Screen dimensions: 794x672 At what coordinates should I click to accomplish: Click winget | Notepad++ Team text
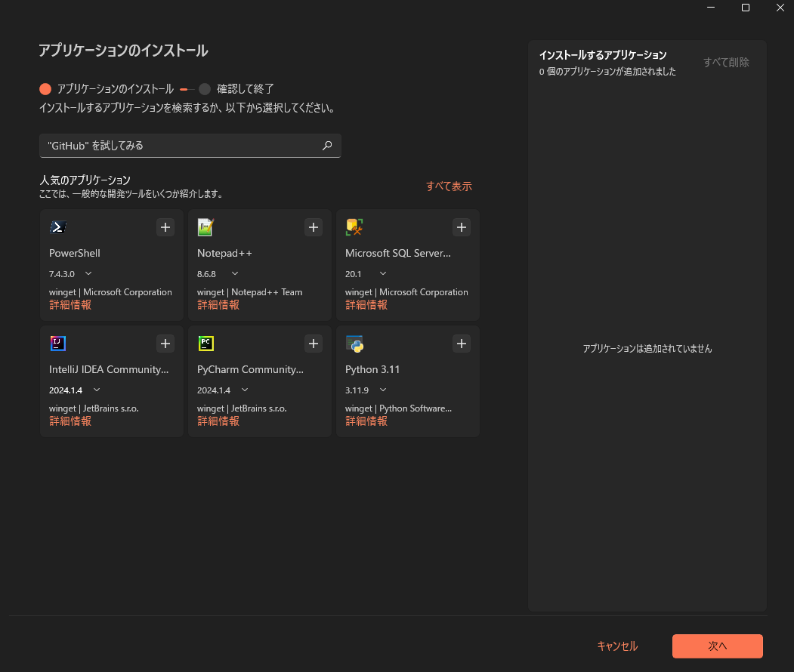pos(249,292)
